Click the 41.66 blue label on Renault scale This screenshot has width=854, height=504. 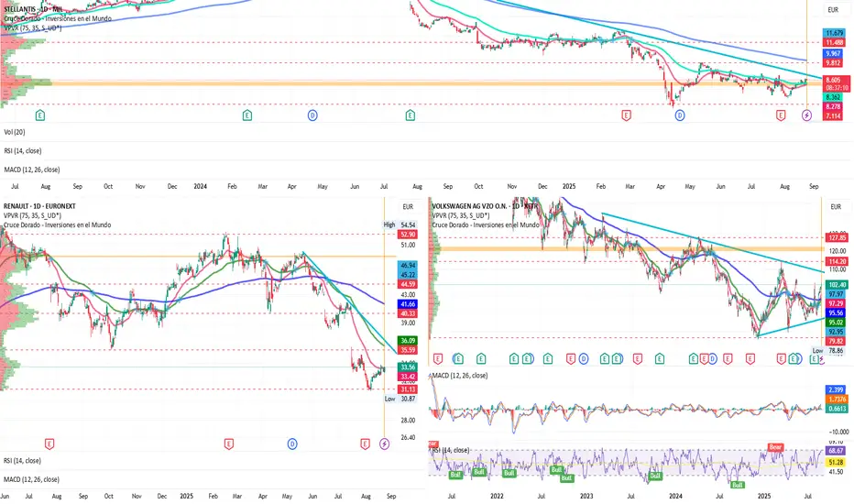(408, 304)
